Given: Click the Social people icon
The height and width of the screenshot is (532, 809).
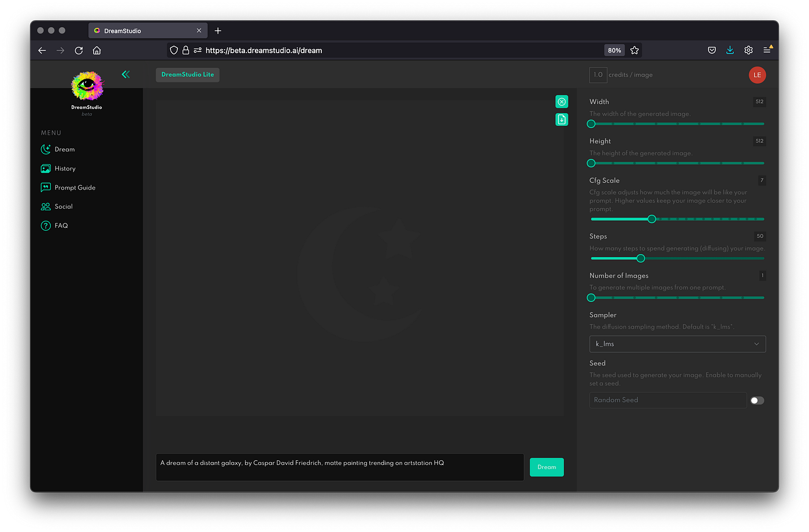Looking at the screenshot, I should 46,207.
